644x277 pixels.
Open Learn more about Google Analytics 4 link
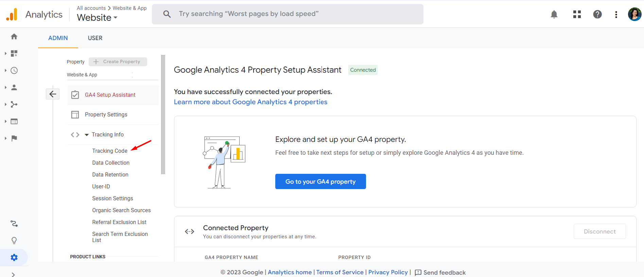(250, 102)
